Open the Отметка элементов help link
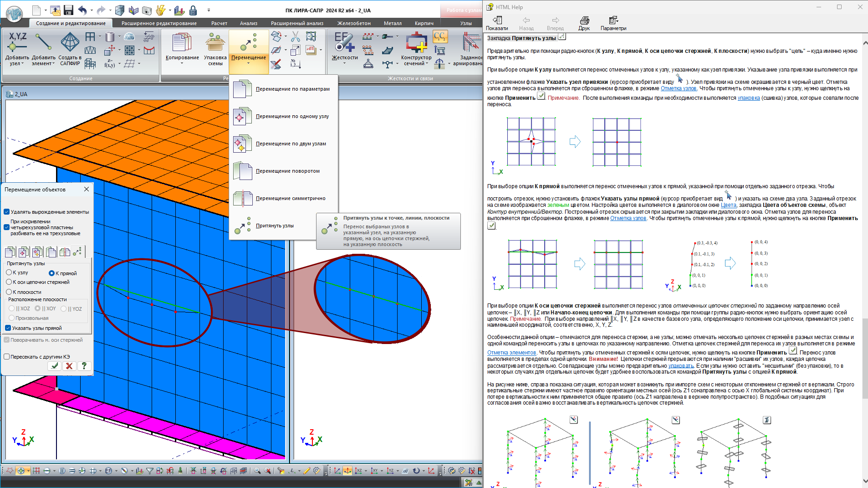Screen dimensions: 868x488 (511, 353)
